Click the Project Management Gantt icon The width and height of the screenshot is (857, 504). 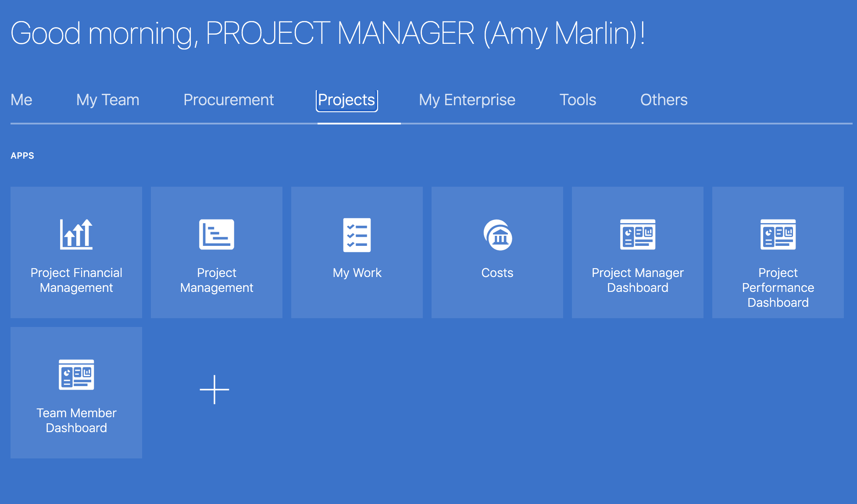pos(217,234)
